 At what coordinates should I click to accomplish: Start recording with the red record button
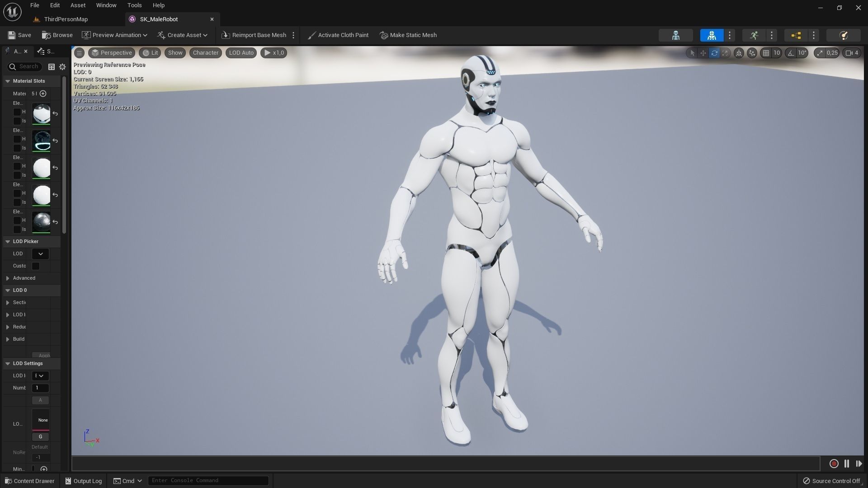(x=834, y=464)
